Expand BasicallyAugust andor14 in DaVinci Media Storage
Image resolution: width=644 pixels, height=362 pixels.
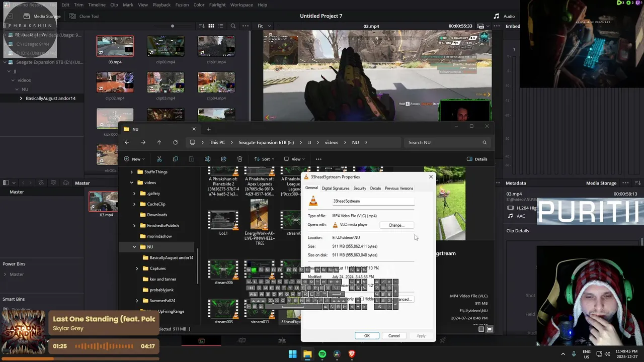[21, 98]
